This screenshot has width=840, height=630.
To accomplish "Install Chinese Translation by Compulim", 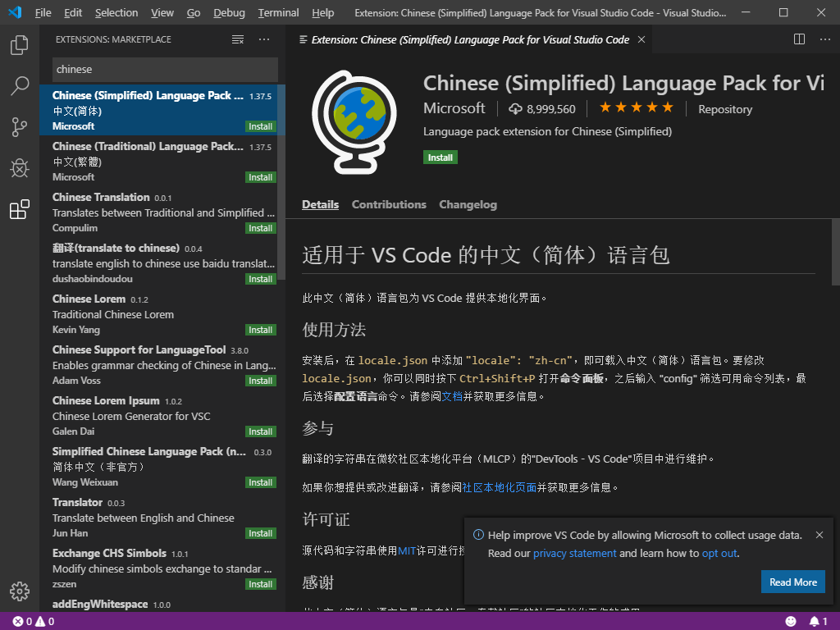I will 260,228.
